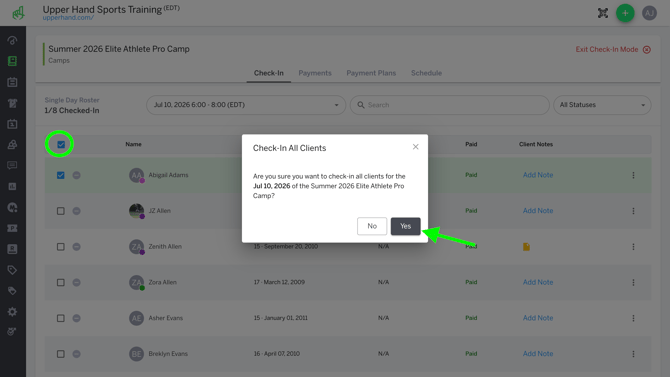Click the Name column header
This screenshot has width=670, height=377.
(133, 144)
